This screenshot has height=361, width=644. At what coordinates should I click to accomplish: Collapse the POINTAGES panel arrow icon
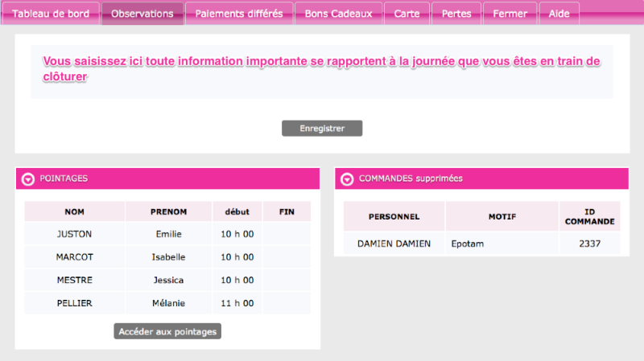(x=28, y=179)
